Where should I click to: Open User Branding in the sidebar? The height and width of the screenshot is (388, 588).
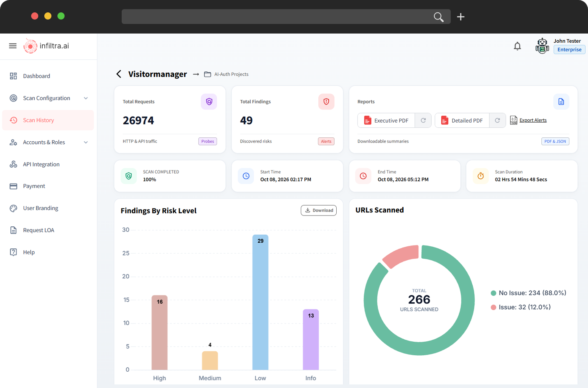point(48,208)
